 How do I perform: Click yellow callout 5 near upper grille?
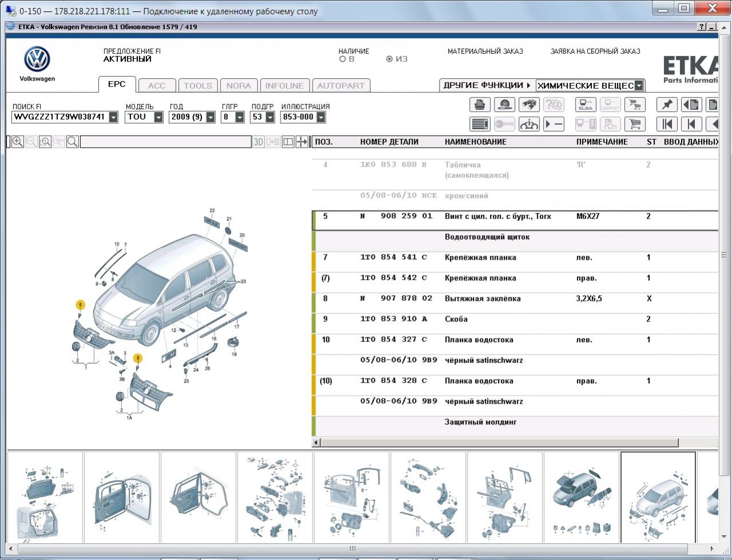click(81, 305)
